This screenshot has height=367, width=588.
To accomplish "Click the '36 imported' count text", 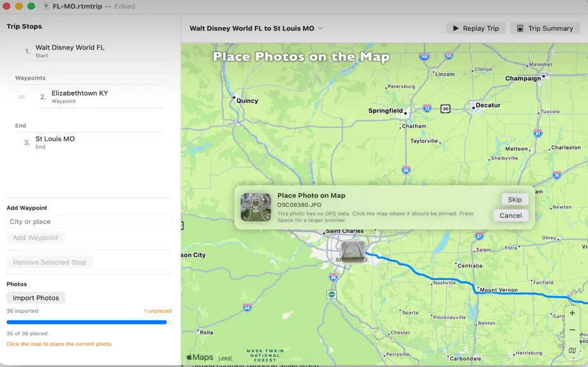I will point(22,311).
